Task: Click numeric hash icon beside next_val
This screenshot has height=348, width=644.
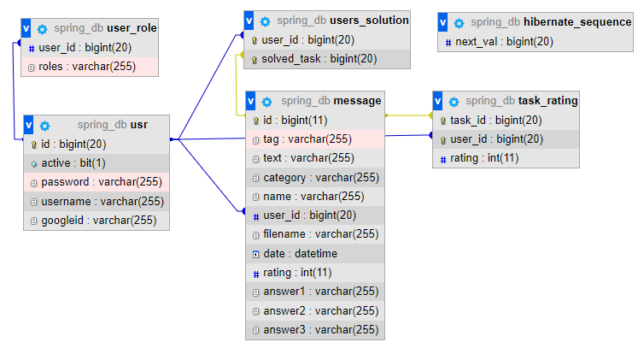Action: coord(448,43)
